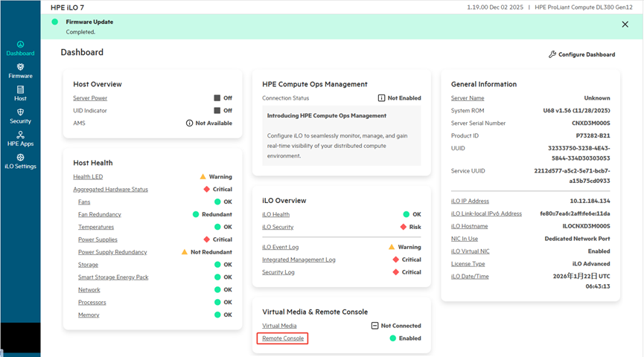Click the Configure Dashboard wrench icon

[x=552, y=54]
